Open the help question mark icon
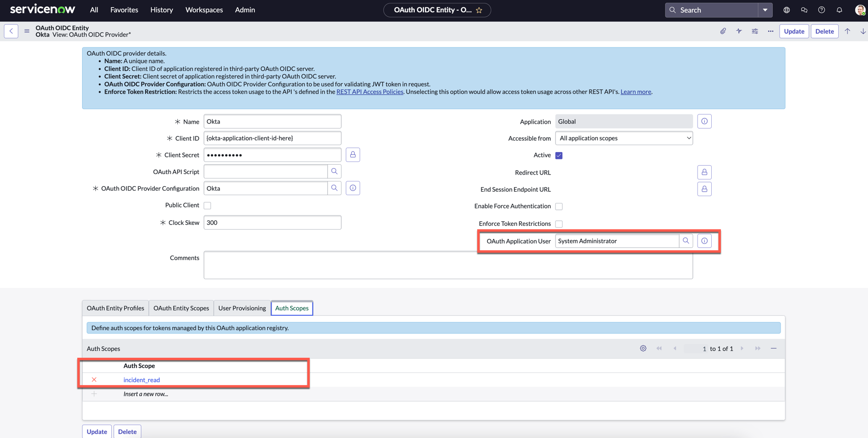This screenshot has height=438, width=868. click(822, 10)
